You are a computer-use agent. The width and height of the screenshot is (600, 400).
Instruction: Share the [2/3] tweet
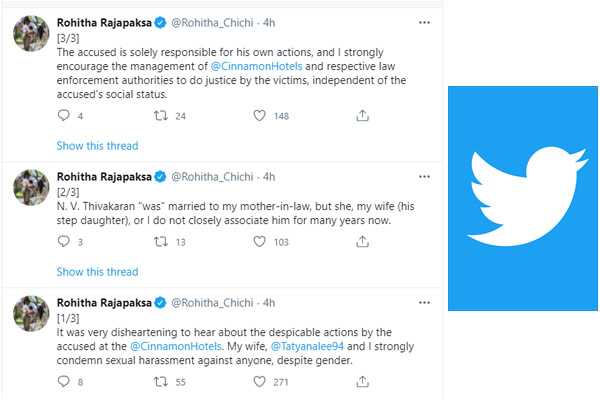pyautogui.click(x=363, y=241)
